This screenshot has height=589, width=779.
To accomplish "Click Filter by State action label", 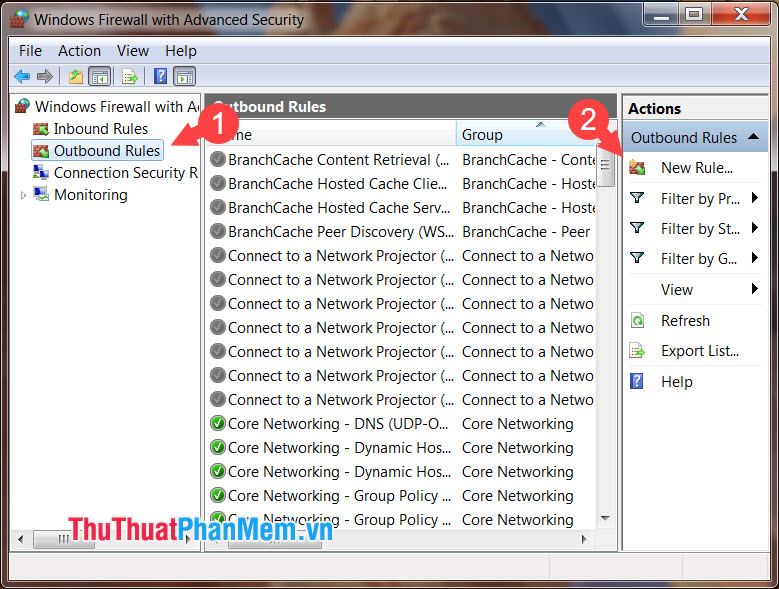I will (700, 228).
